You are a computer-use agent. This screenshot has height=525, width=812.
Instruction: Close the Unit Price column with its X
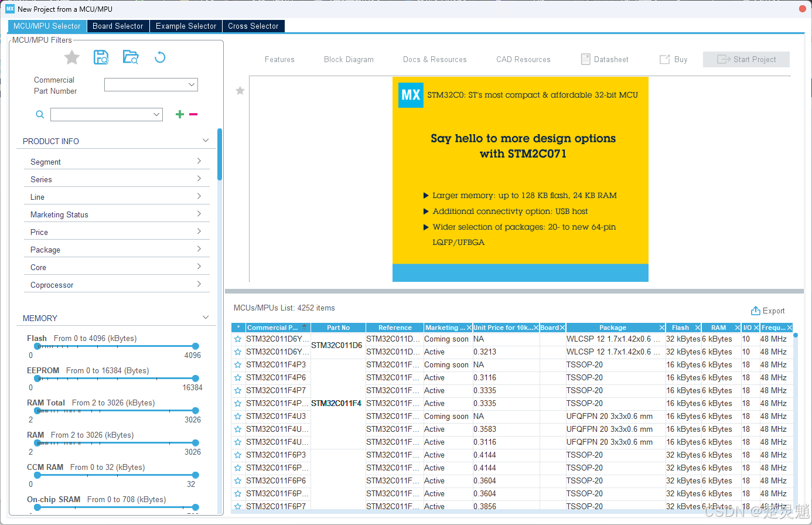point(536,328)
